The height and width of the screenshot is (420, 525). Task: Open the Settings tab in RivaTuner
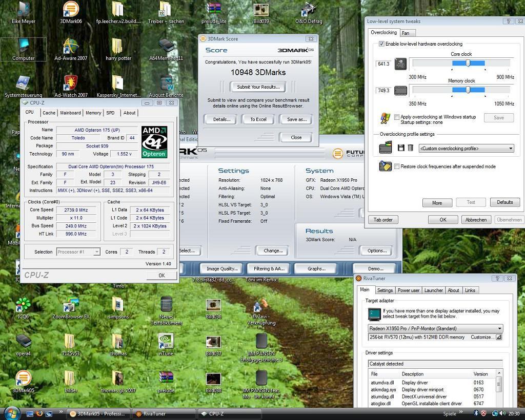point(385,290)
